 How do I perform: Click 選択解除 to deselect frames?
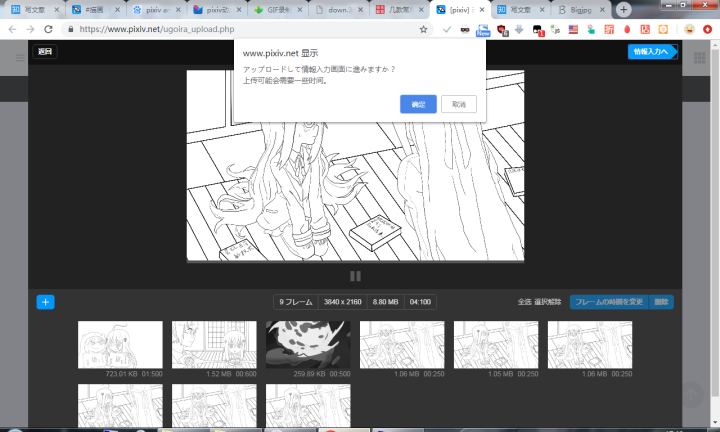click(x=547, y=302)
